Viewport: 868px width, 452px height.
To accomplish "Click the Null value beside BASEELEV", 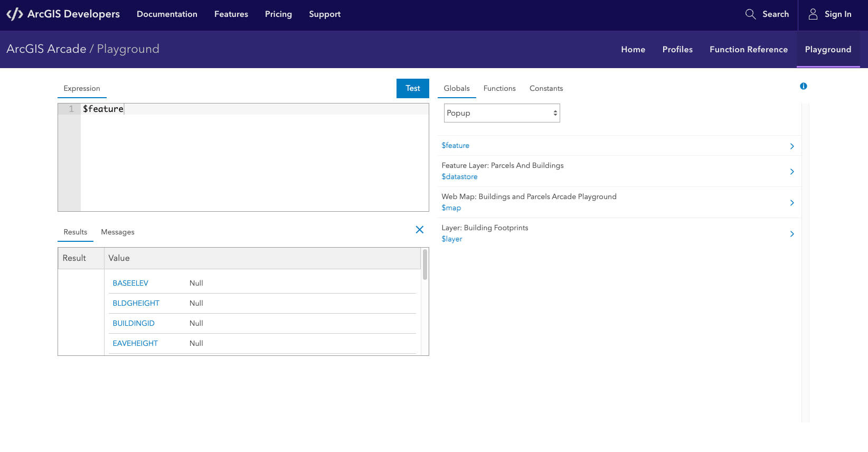I will tap(196, 283).
